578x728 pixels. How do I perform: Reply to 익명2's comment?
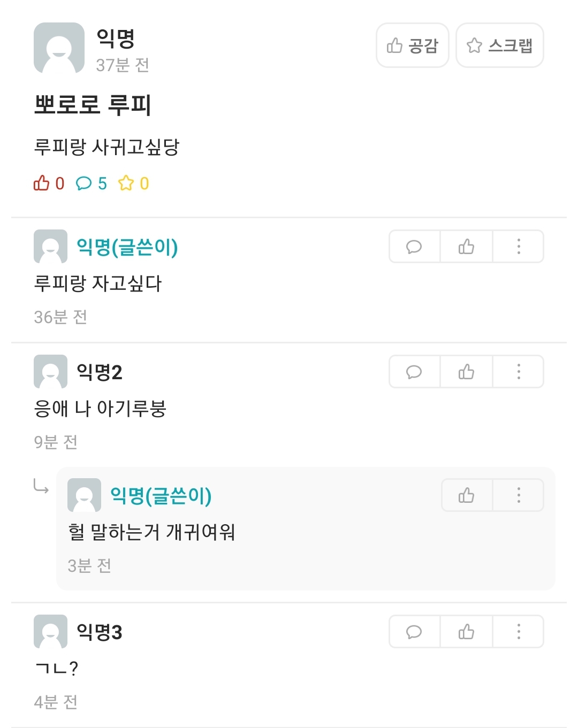point(414,372)
